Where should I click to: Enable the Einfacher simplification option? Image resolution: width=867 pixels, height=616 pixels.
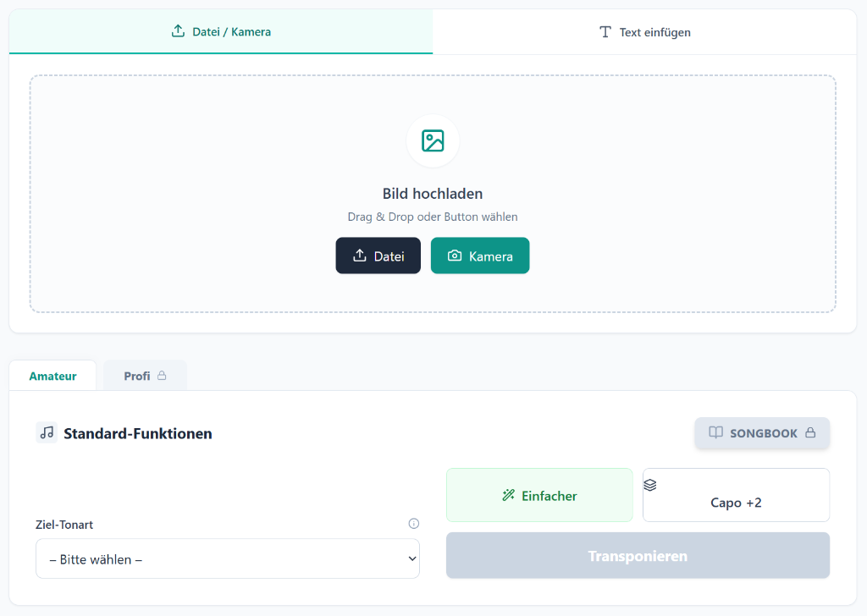[539, 494]
